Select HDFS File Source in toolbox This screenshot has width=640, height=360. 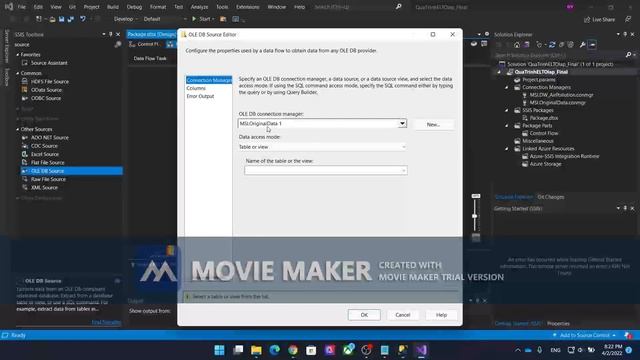click(50, 82)
